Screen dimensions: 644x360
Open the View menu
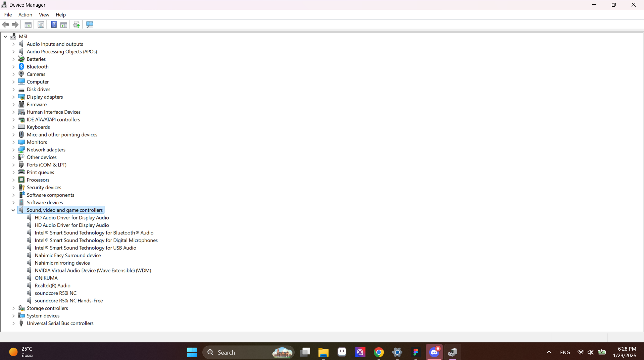coord(44,15)
